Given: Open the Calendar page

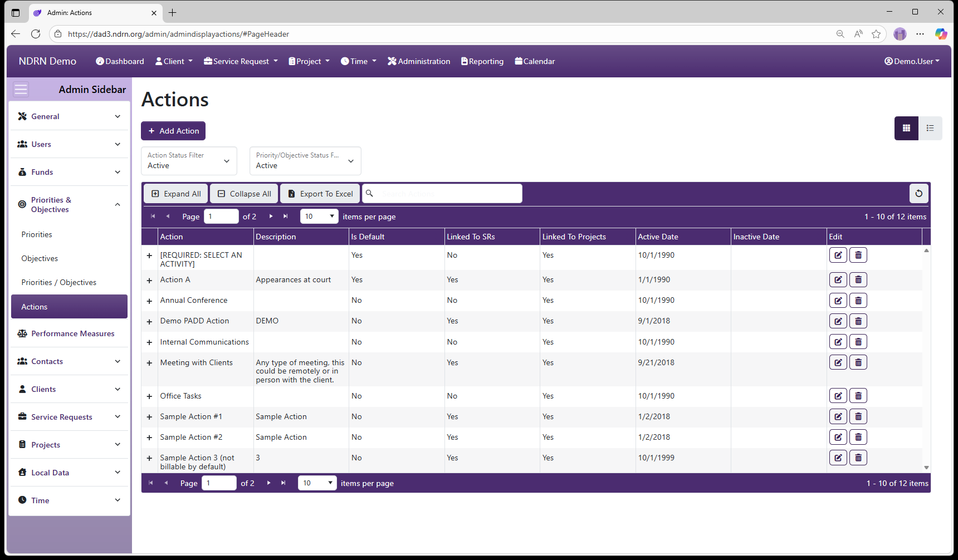Looking at the screenshot, I should point(535,61).
